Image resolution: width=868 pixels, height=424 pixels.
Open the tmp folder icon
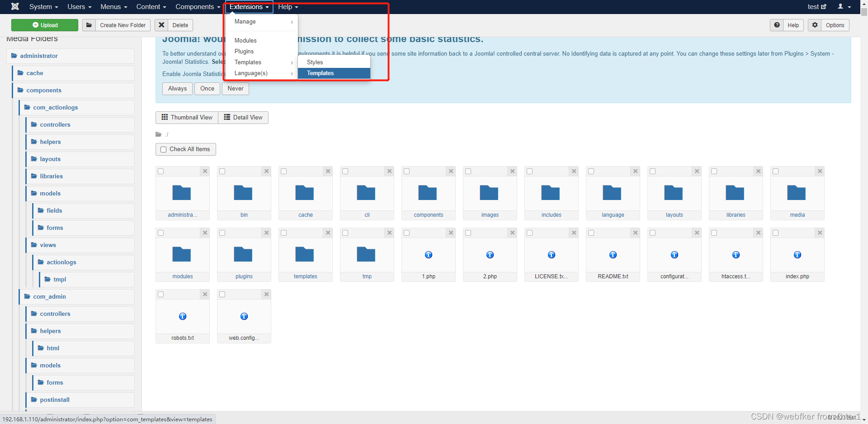pos(366,254)
